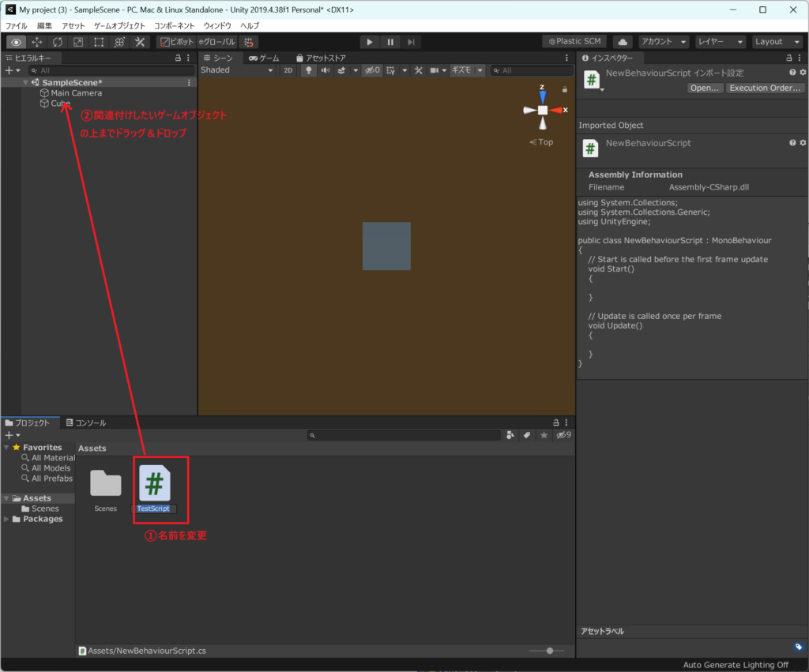809x672 pixels.
Task: Open custom editor tools wrench icon
Action: 140,42
